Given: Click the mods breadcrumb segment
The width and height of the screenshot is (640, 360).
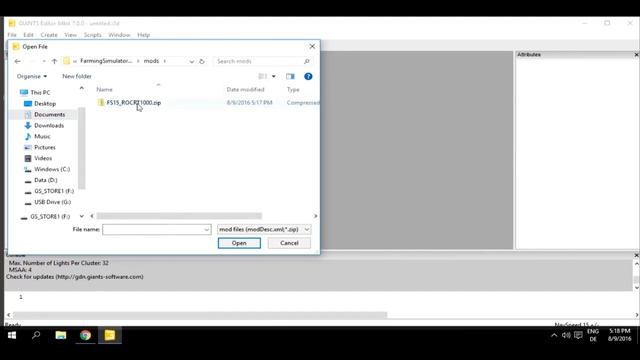Looking at the screenshot, I should [151, 61].
